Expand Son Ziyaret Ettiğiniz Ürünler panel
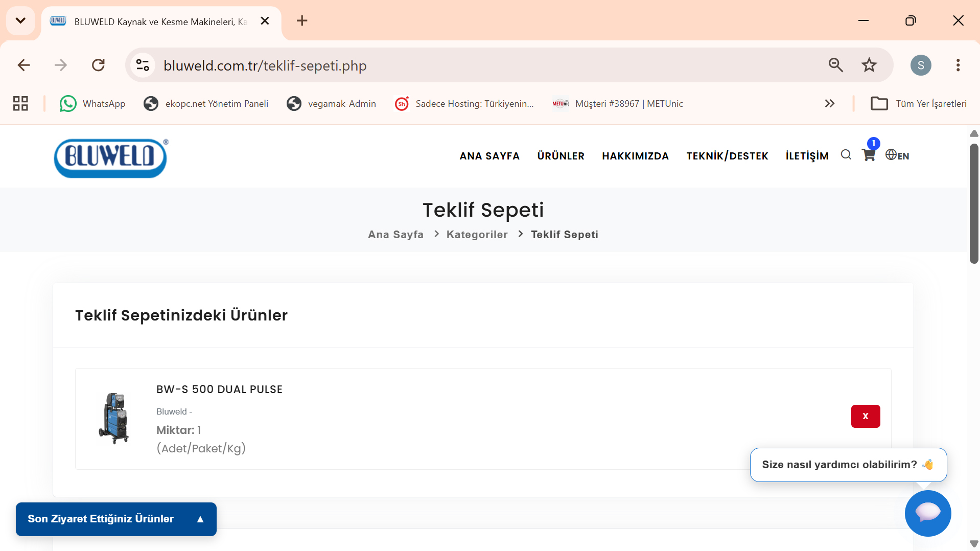The image size is (980, 551). 116,519
